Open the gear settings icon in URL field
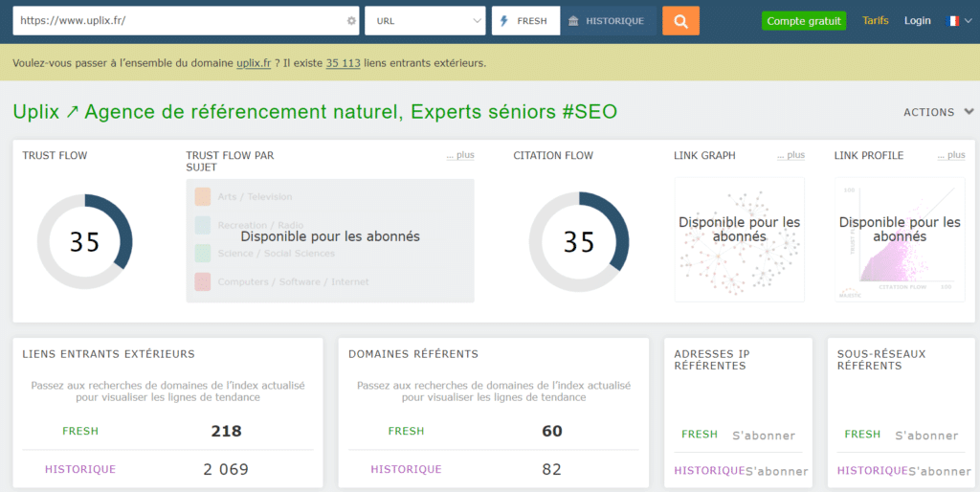980x492 pixels. (351, 21)
